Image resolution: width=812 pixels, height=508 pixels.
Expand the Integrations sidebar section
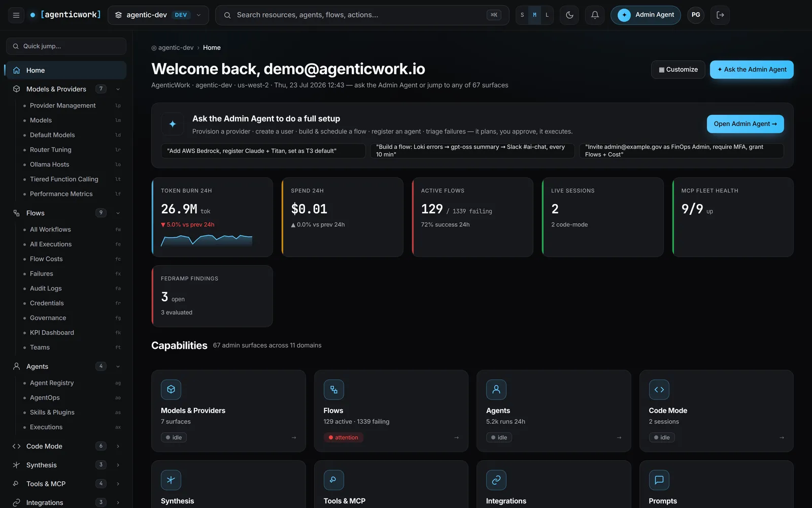(118, 503)
